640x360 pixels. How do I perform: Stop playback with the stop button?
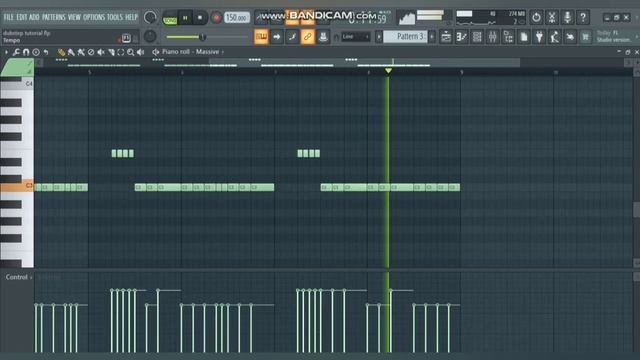200,18
